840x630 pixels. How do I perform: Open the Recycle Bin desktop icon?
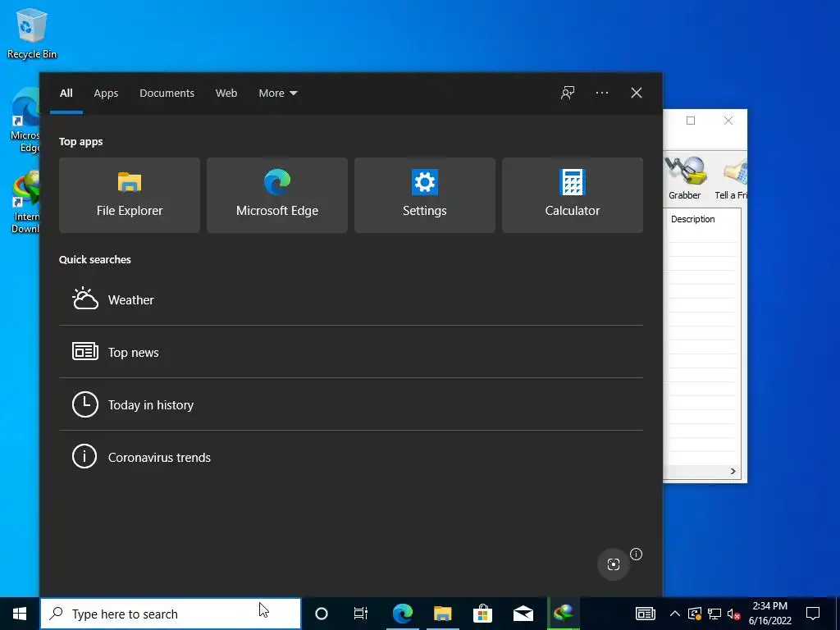[32, 34]
